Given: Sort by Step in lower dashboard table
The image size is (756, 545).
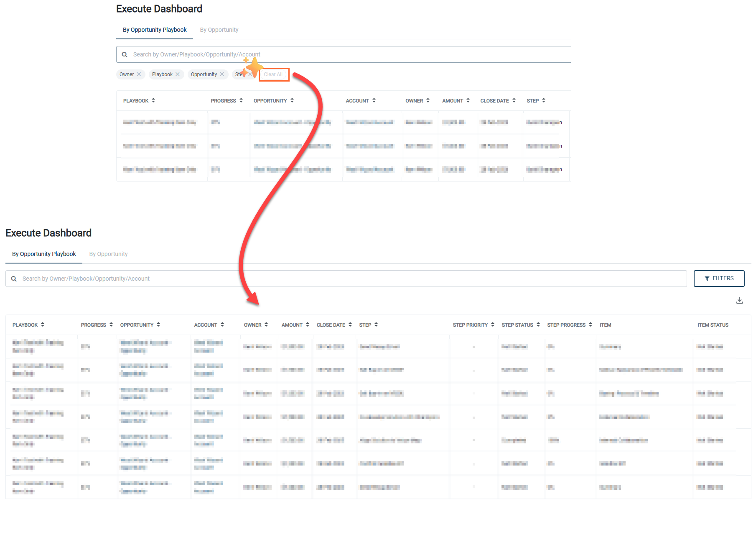Looking at the screenshot, I should [x=376, y=325].
